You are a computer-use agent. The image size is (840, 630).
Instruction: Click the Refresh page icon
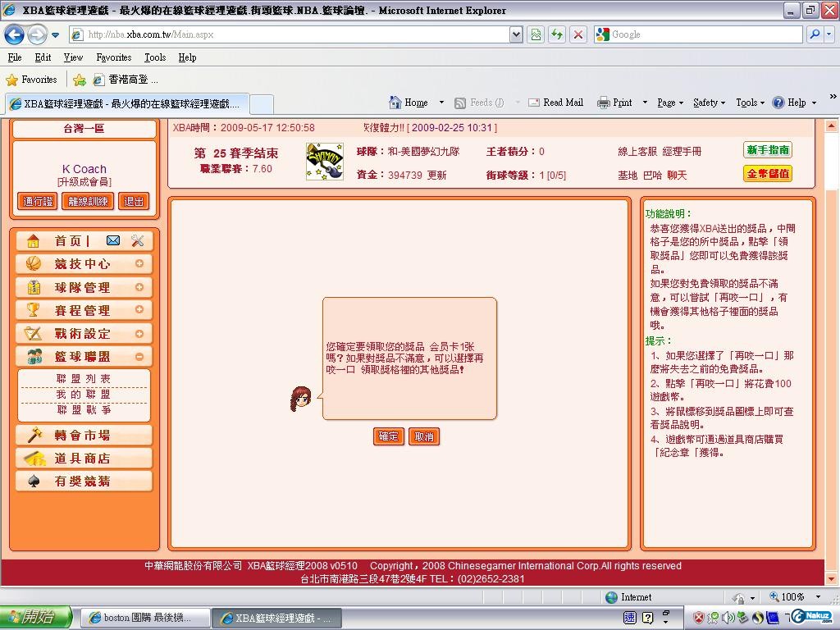[x=557, y=34]
